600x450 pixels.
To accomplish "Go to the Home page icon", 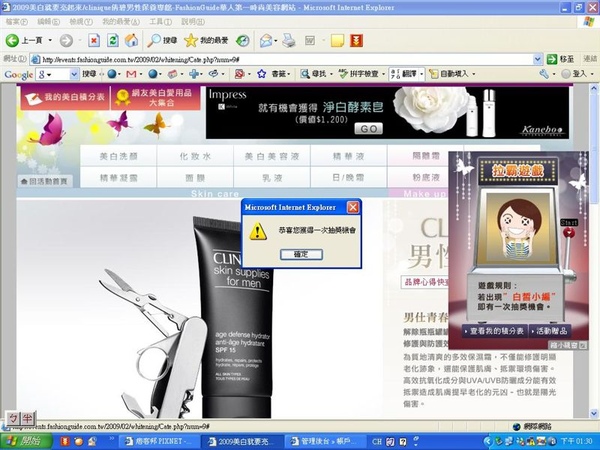I will click(131, 40).
